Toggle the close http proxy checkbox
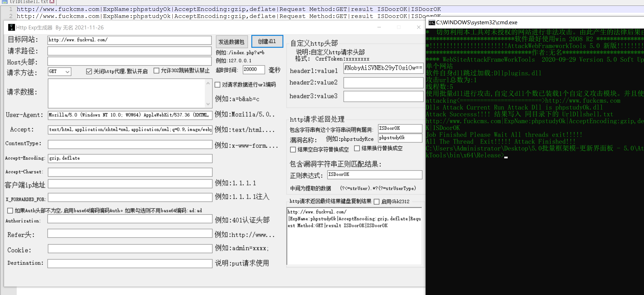This screenshot has height=295, width=644. tap(89, 71)
